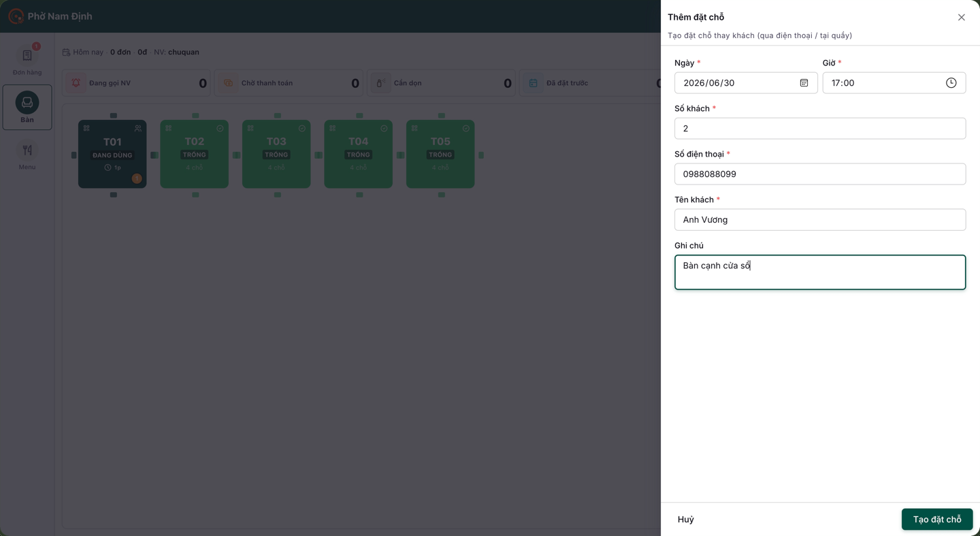Viewport: 980px width, 536px height.
Task: Click the Tạo đặt chỗ button
Action: coord(937,520)
